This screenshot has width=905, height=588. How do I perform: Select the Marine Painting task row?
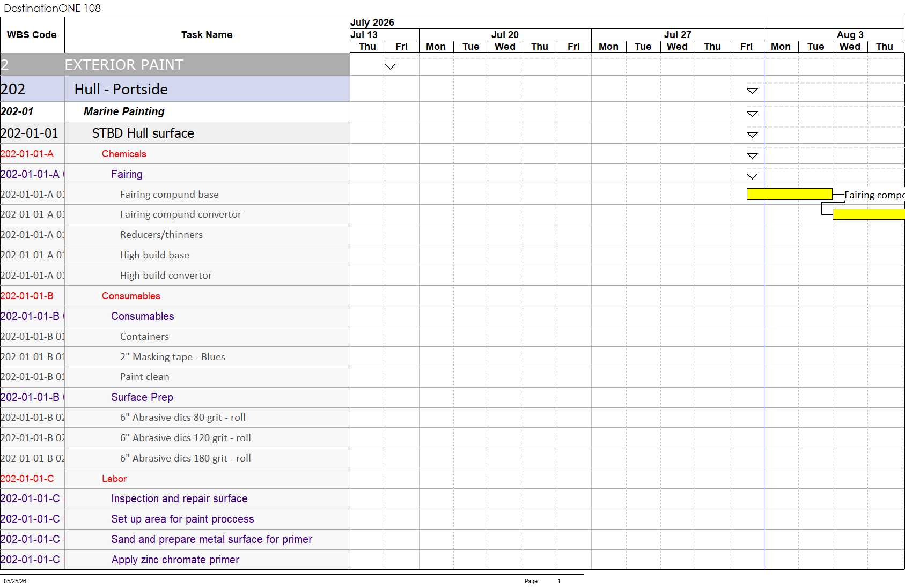point(175,111)
